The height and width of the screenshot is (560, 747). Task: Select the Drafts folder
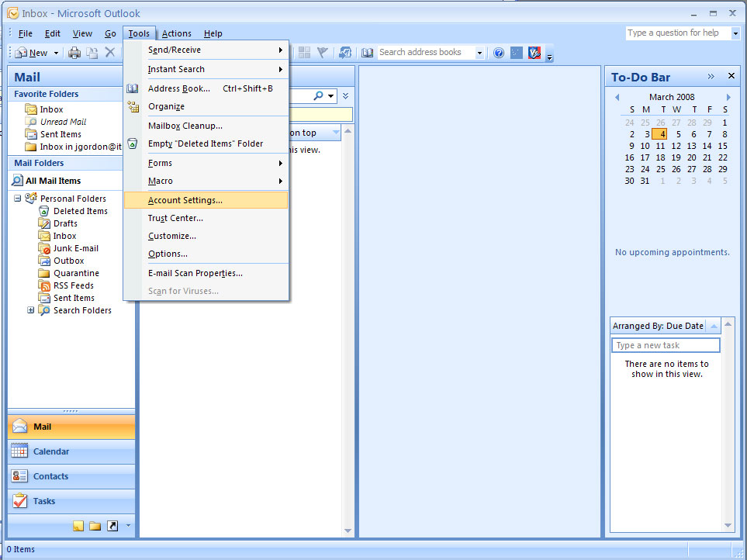pos(65,223)
